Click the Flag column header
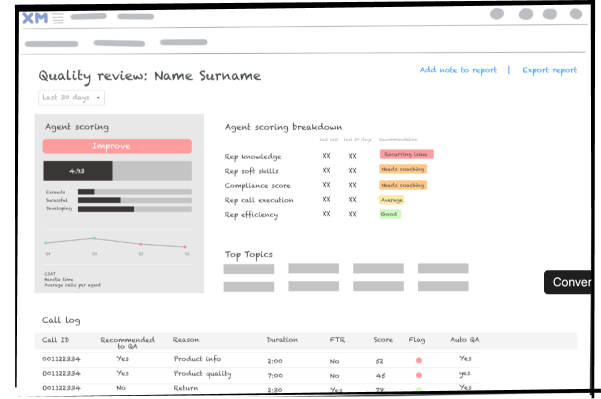This screenshot has height=399, width=601. tap(417, 340)
